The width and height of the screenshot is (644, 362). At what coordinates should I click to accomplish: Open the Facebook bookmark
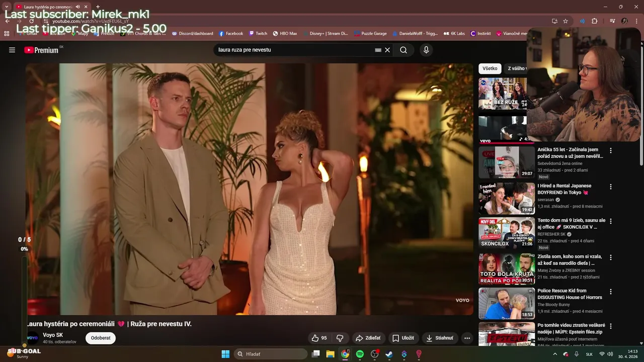231,34
